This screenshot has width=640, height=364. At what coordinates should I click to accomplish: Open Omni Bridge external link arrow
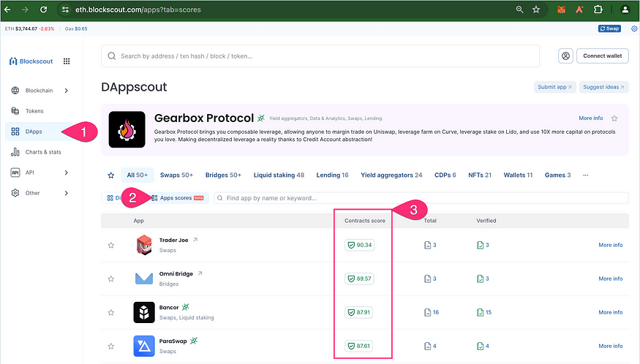200,273
